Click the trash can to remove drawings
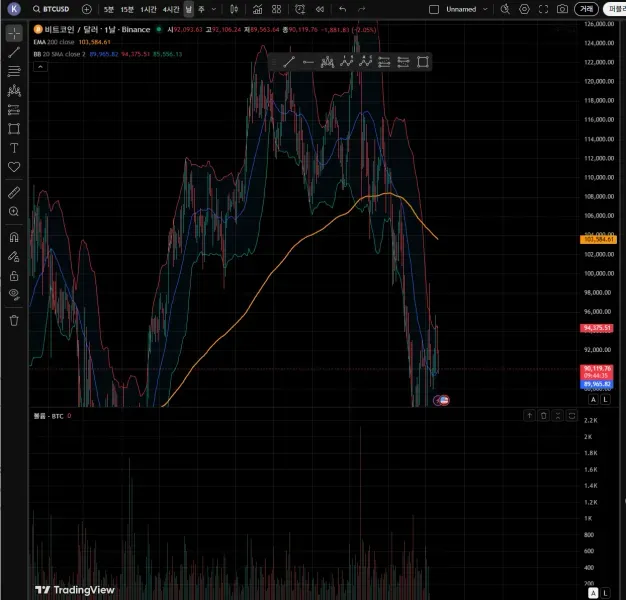Viewport: 626px width, 600px height. [x=14, y=321]
